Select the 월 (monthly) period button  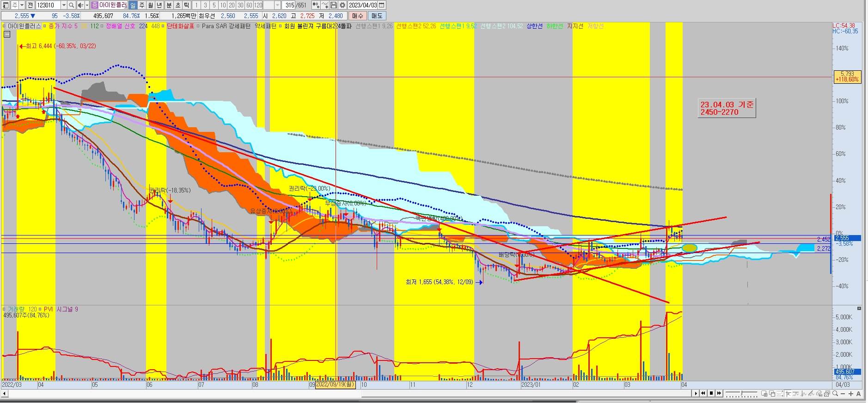(x=150, y=5)
